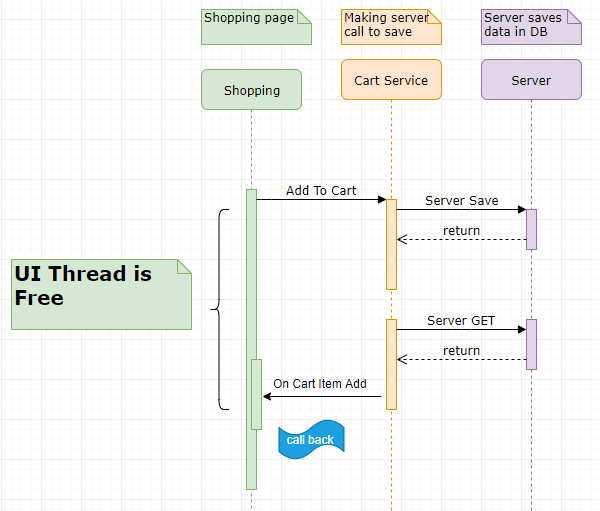Image resolution: width=600 pixels, height=511 pixels.
Task: Select the curly brace shape
Action: pos(220,309)
